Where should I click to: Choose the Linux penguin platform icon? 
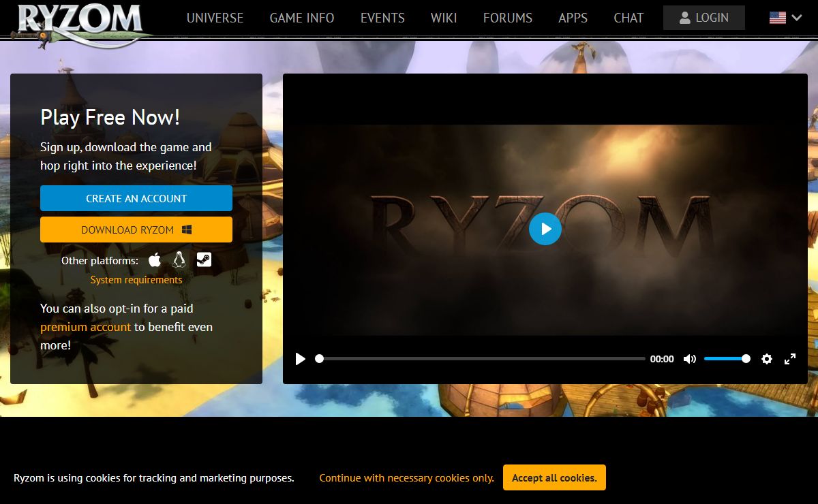click(179, 259)
